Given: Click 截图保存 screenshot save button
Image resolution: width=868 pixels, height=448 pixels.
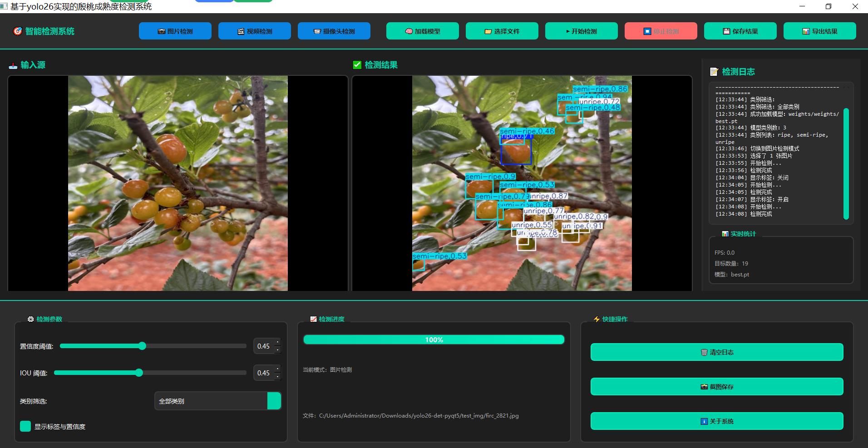Looking at the screenshot, I should tap(716, 387).
